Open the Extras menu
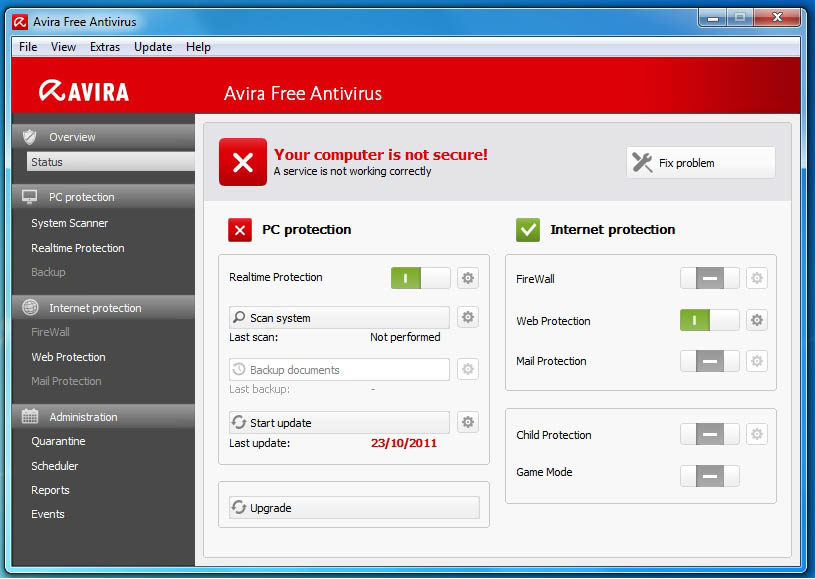Image resolution: width=815 pixels, height=579 pixels. [104, 47]
